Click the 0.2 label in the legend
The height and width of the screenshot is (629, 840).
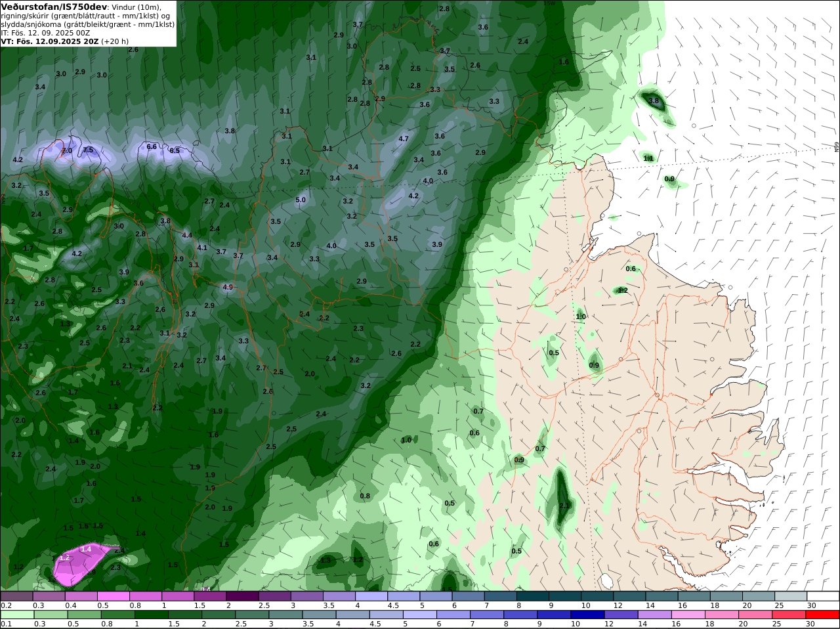point(6,605)
